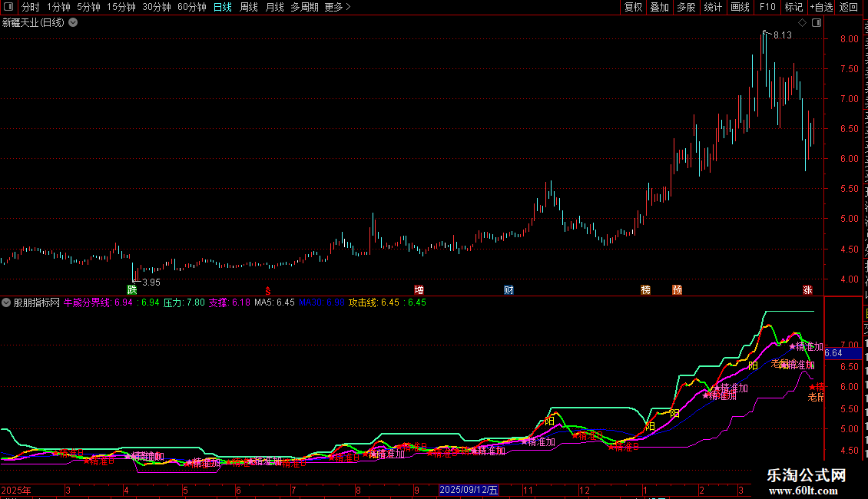Click the red $ event marker
The width and height of the screenshot is (868, 499).
[x=268, y=291]
